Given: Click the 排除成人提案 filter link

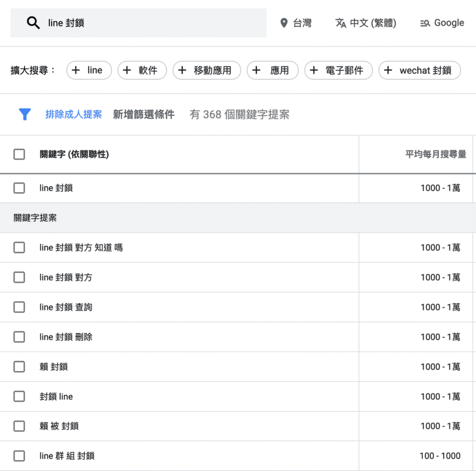Looking at the screenshot, I should pos(73,114).
